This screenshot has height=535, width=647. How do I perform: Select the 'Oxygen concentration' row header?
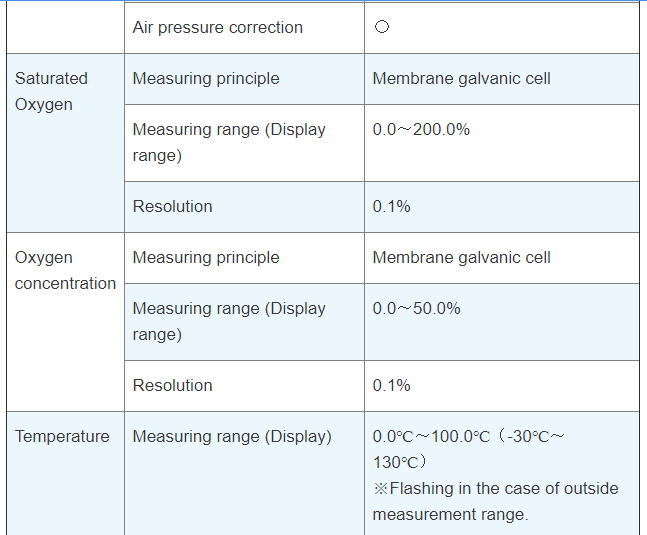(x=65, y=270)
